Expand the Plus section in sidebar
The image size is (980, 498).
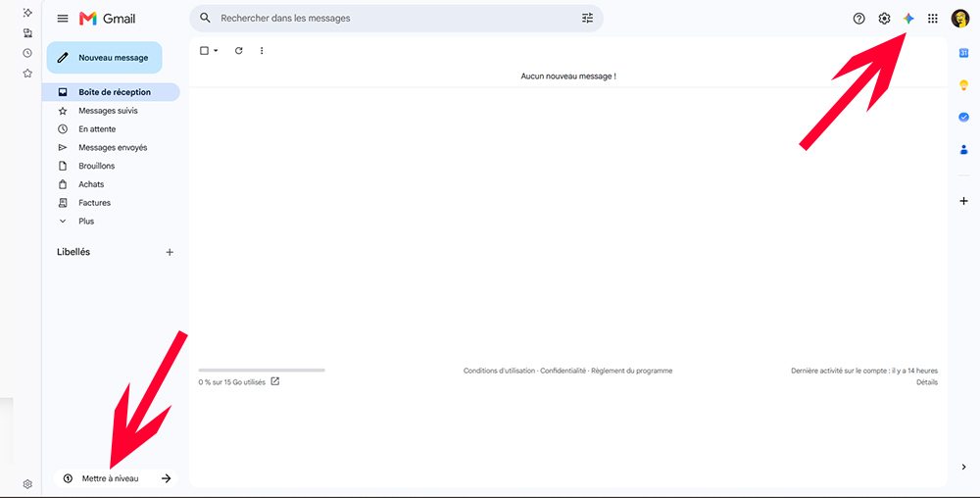click(86, 222)
